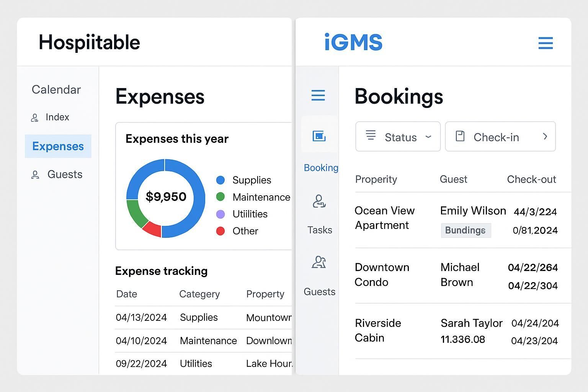The width and height of the screenshot is (588, 392).
Task: Open the Check-in filter
Action: coord(500,137)
